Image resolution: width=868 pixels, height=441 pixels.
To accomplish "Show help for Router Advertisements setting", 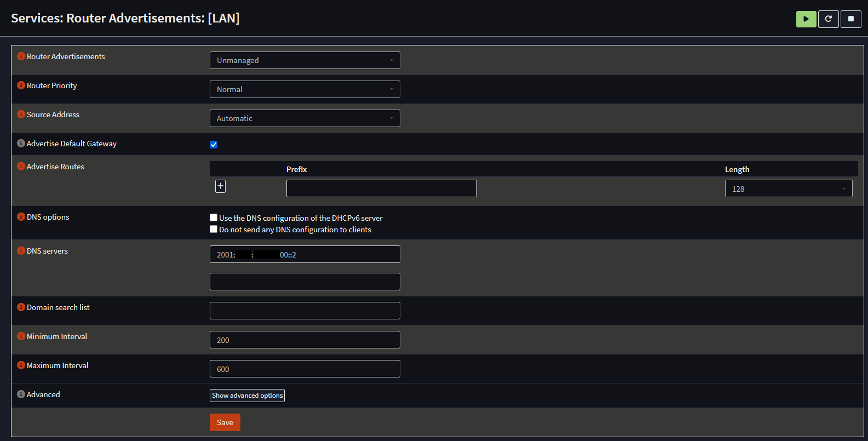I will tap(21, 56).
